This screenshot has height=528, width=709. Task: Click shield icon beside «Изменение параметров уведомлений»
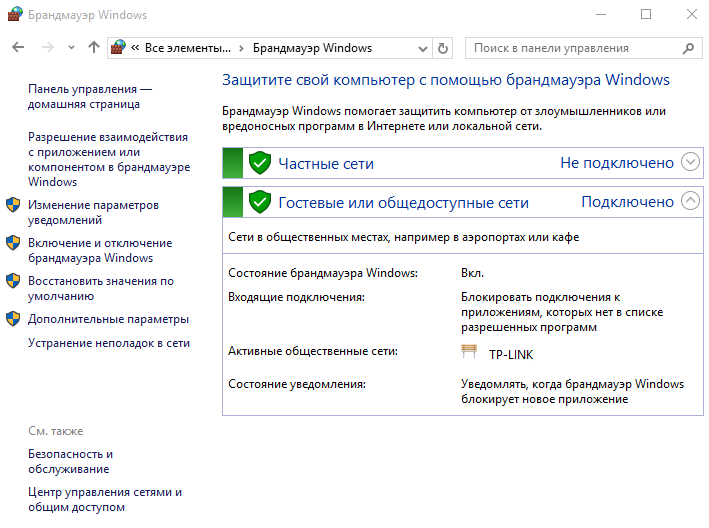click(x=13, y=205)
